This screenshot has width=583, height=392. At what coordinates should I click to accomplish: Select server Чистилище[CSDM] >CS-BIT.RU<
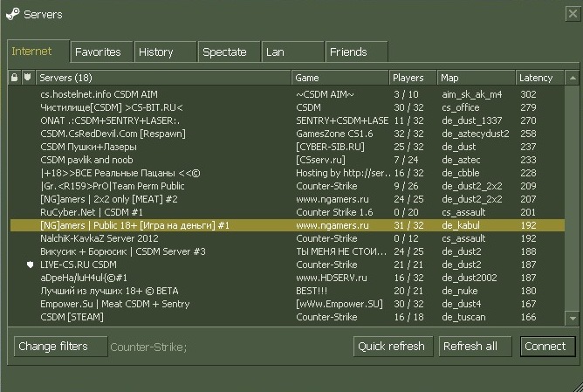[x=287, y=107]
